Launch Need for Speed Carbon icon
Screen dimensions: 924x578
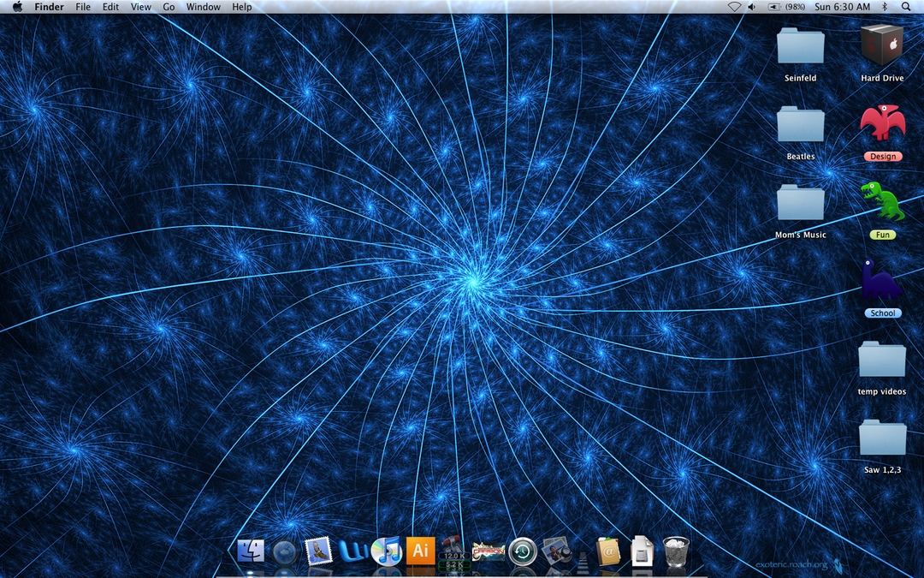488,551
